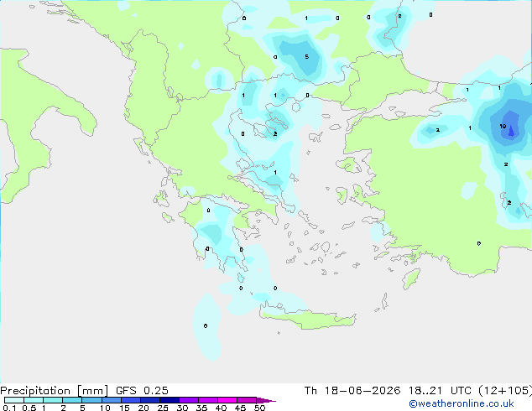
Task: Click the '15' legend scale value
Action: [x=124, y=408]
